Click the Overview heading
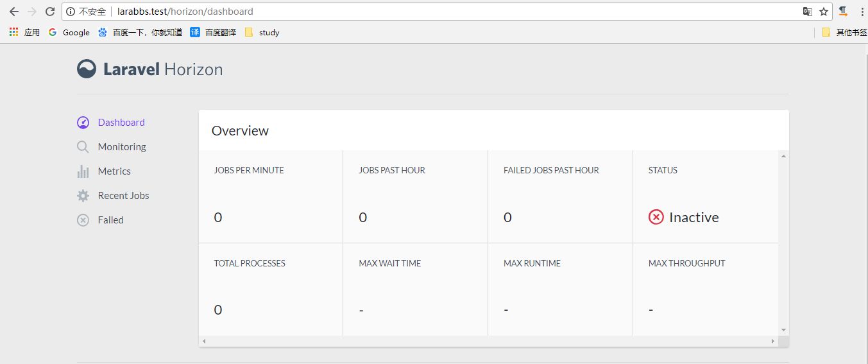 pos(240,131)
